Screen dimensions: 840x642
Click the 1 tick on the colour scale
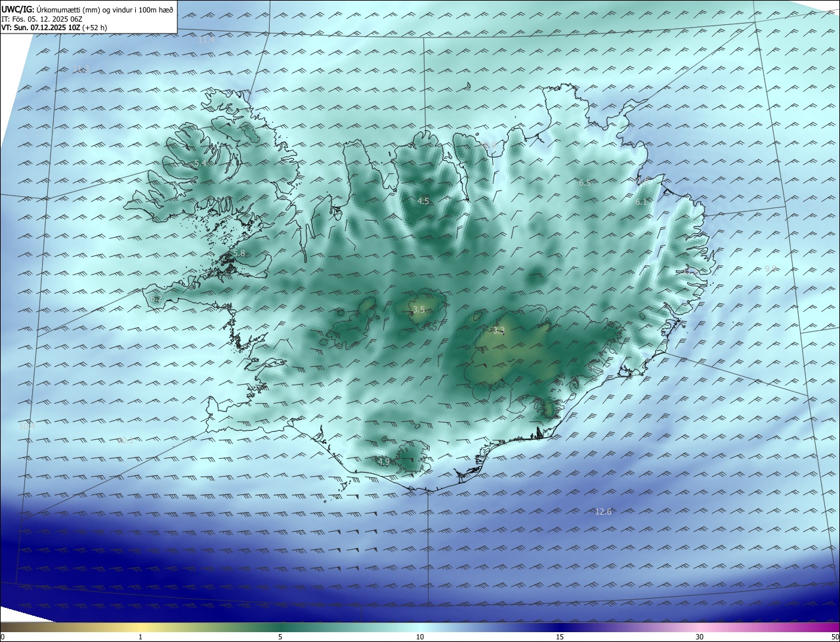[140, 637]
